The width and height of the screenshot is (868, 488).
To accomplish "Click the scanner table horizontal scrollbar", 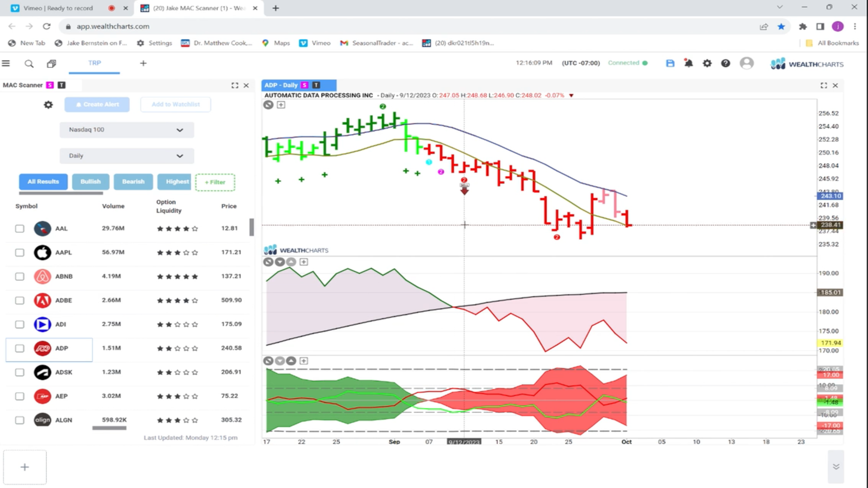I will tap(109, 428).
